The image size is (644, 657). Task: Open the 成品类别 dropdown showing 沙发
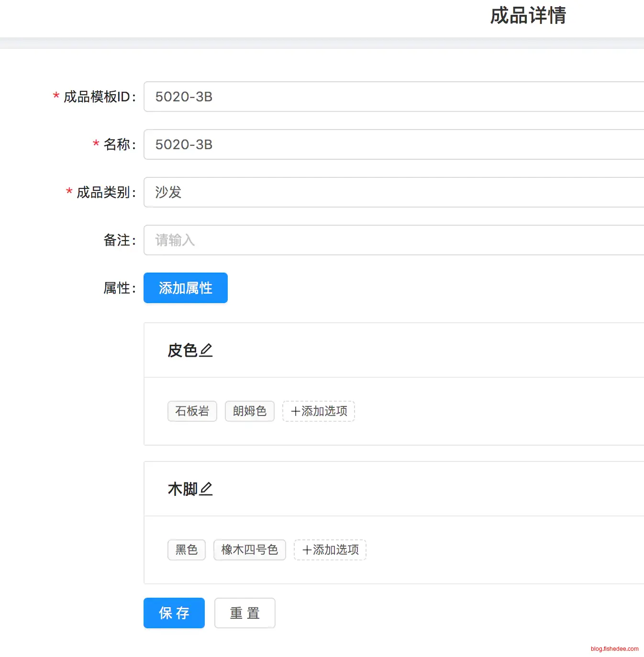tap(392, 192)
